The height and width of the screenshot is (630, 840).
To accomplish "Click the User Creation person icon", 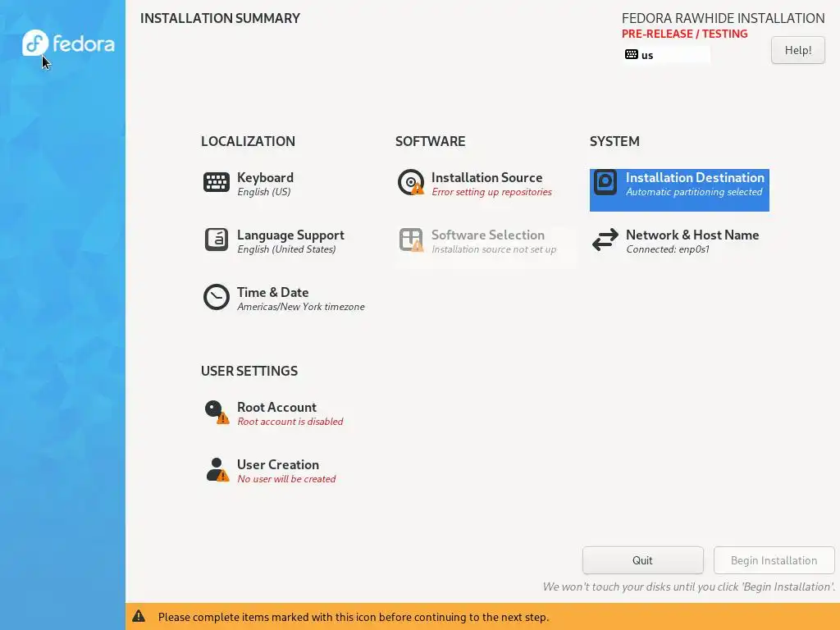I will [x=217, y=469].
